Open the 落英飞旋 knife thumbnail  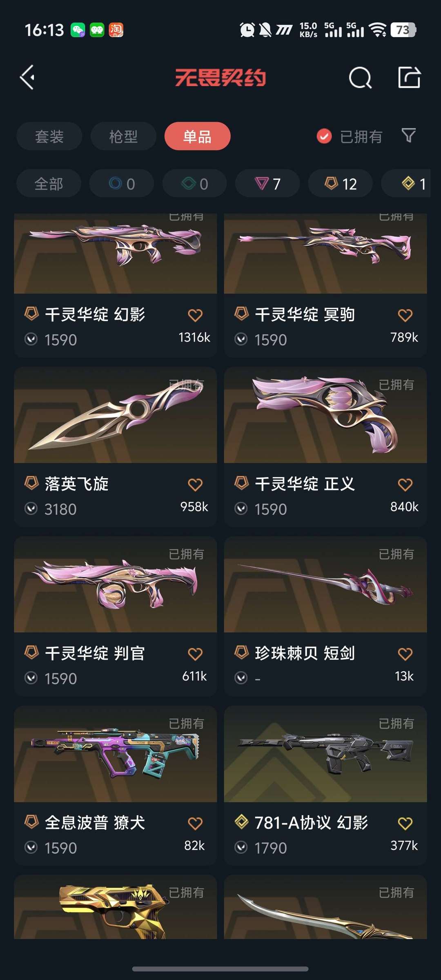116,415
